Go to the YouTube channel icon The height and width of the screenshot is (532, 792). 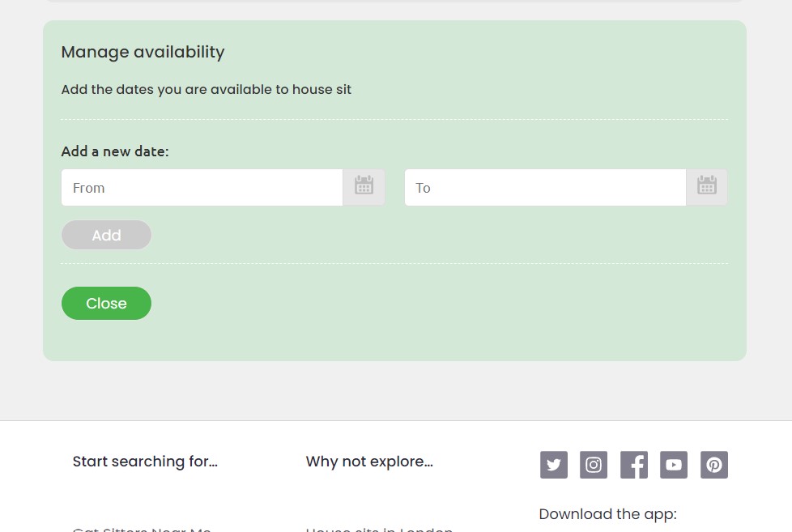click(674, 465)
